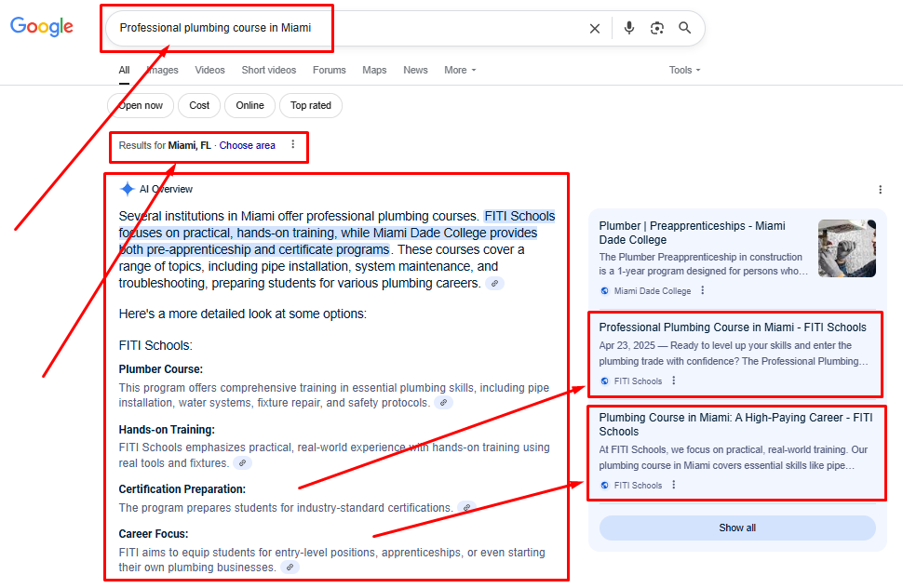The image size is (903, 588).
Task: Expand the More search categories dropdown
Action: [x=460, y=70]
